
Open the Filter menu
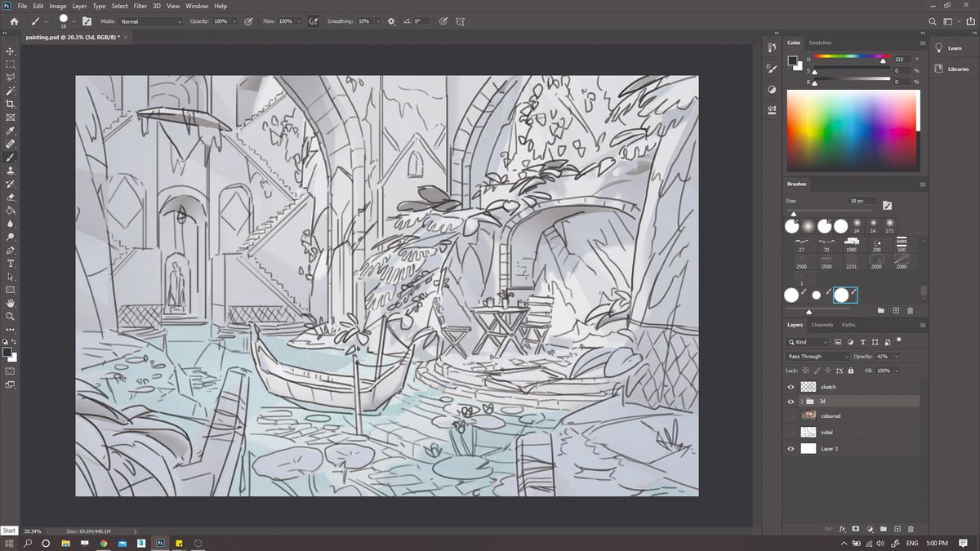pyautogui.click(x=140, y=6)
